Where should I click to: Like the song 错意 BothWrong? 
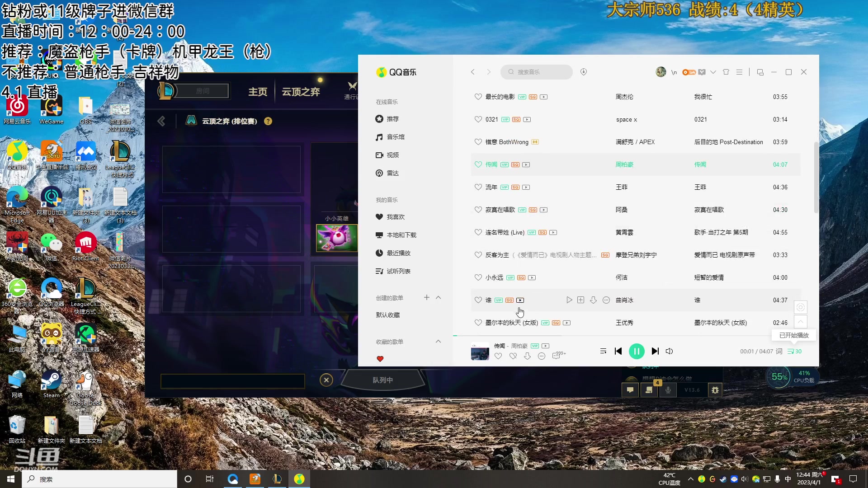click(x=478, y=142)
